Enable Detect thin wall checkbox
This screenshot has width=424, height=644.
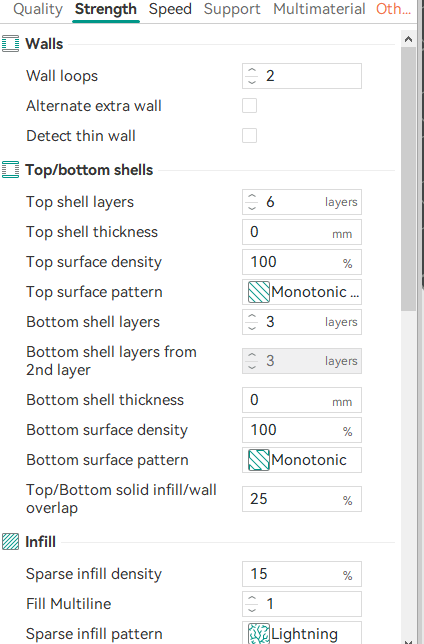click(249, 136)
